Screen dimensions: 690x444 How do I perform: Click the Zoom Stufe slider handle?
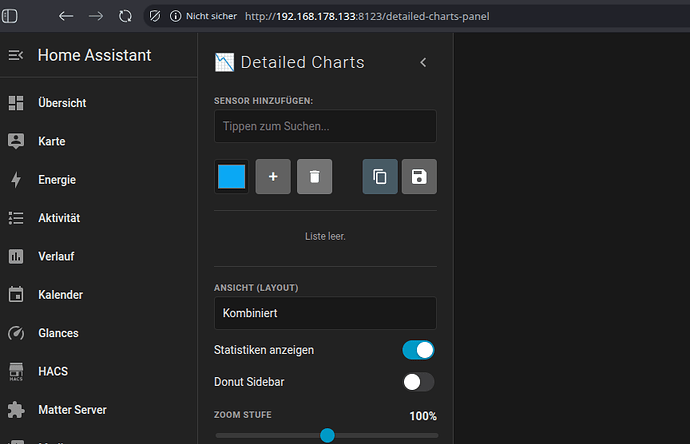pyautogui.click(x=327, y=435)
